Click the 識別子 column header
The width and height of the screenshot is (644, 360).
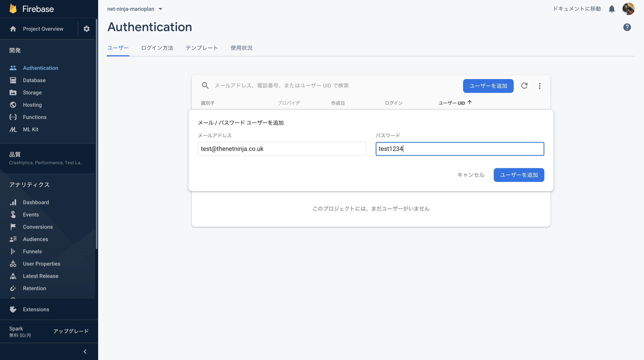click(x=208, y=103)
